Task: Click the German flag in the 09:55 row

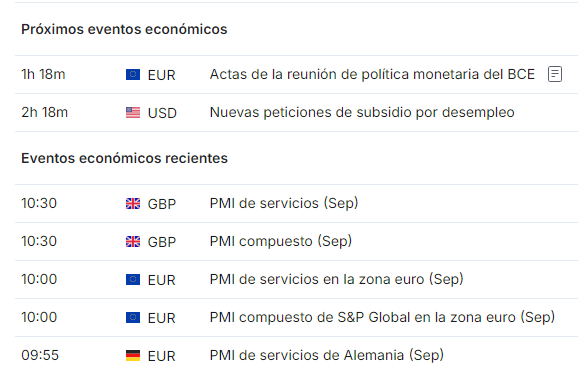Action: [x=133, y=356]
